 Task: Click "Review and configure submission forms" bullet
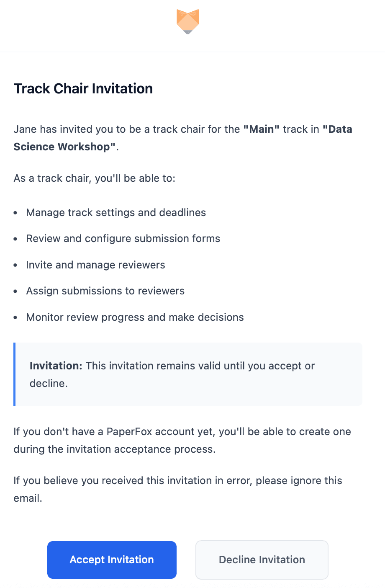(x=123, y=238)
